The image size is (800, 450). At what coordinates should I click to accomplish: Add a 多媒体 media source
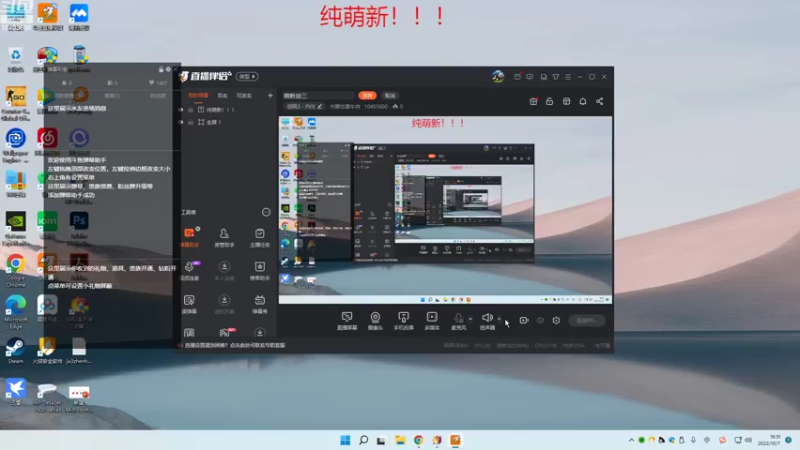click(432, 321)
